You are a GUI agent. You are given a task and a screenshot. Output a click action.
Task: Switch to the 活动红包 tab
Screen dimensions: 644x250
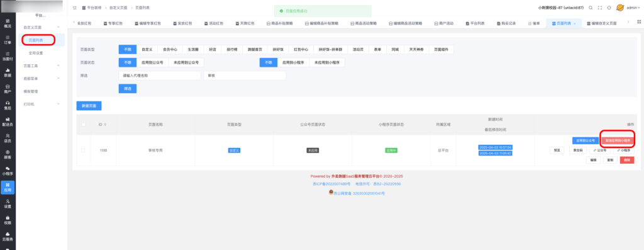214,23
